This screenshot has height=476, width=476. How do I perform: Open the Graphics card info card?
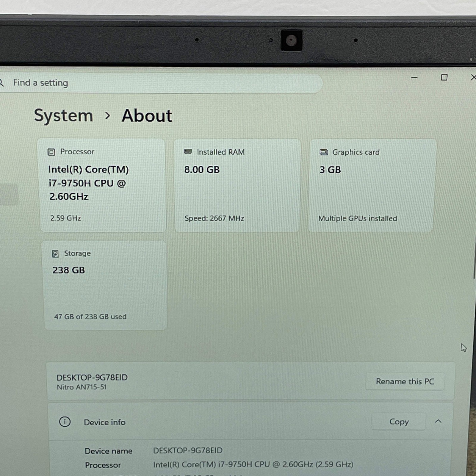click(372, 185)
